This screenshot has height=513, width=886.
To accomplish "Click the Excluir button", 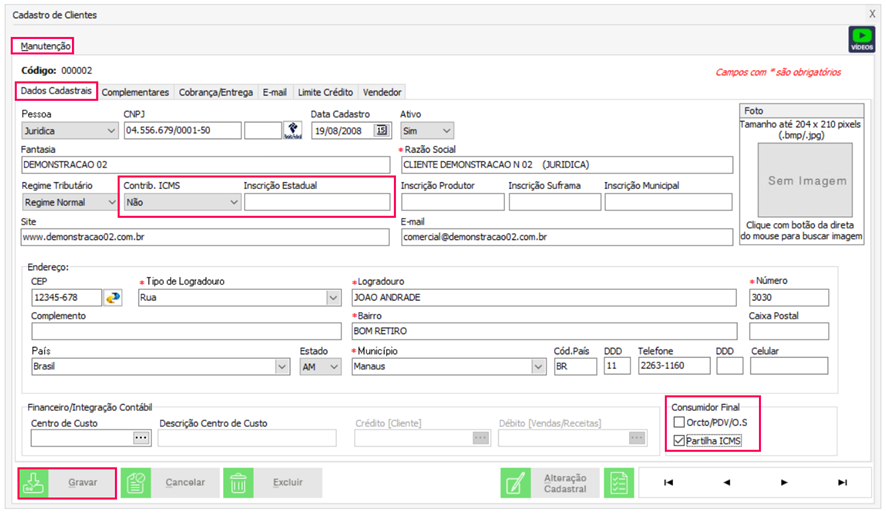I will point(272,483).
